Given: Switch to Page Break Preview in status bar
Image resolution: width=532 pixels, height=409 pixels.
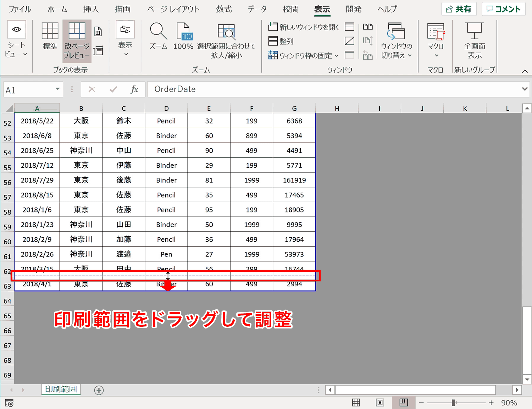Looking at the screenshot, I should point(404,402).
